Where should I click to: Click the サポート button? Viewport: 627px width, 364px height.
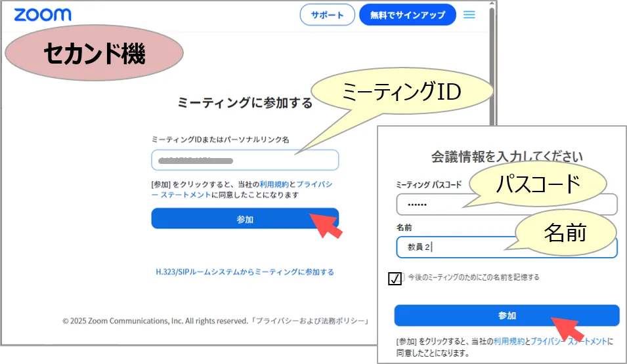pos(327,15)
